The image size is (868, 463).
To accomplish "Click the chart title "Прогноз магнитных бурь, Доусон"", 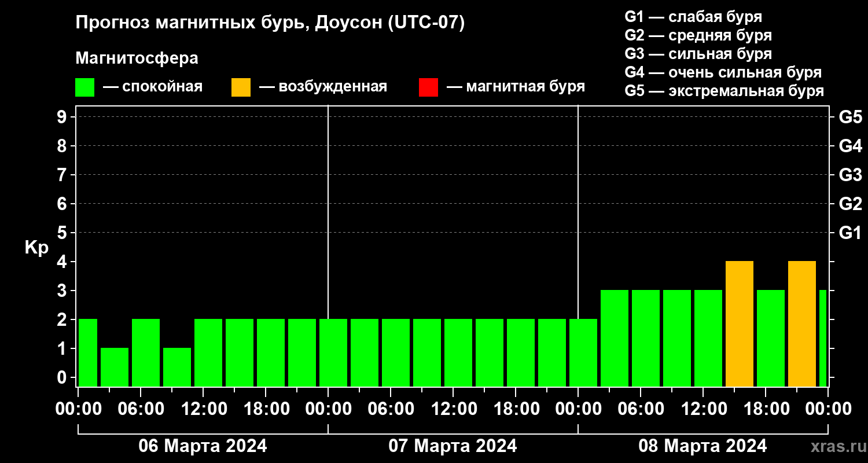I will 270,23.
